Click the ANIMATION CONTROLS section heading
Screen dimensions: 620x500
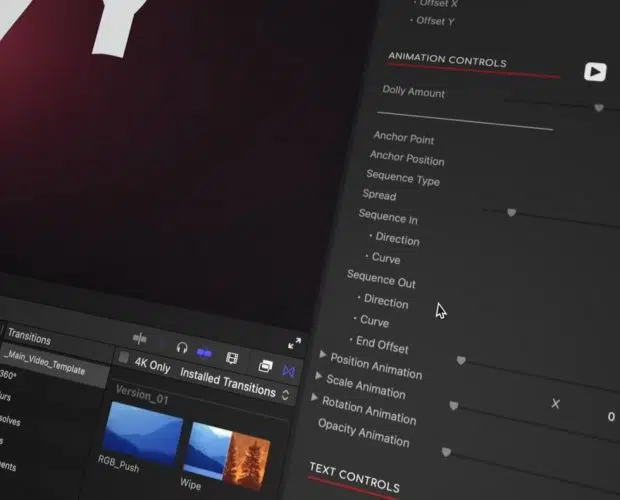coord(447,59)
